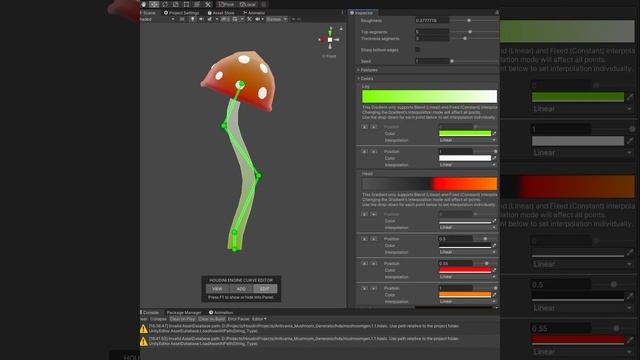Image resolution: width=640 pixels, height=360 pixels.
Task: Select the Scene tab
Action: pos(149,13)
